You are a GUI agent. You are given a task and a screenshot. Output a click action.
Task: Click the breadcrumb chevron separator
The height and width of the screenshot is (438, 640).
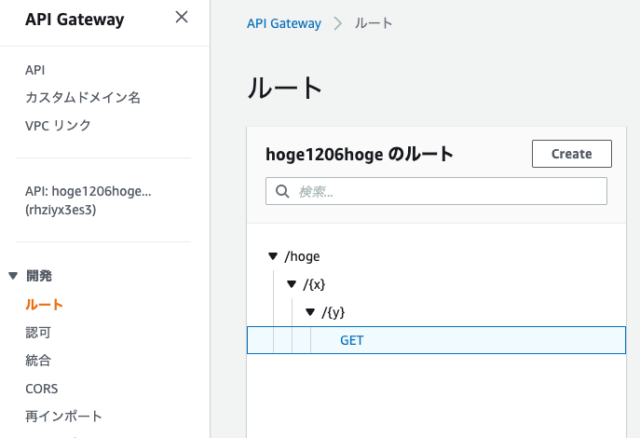[x=338, y=23]
